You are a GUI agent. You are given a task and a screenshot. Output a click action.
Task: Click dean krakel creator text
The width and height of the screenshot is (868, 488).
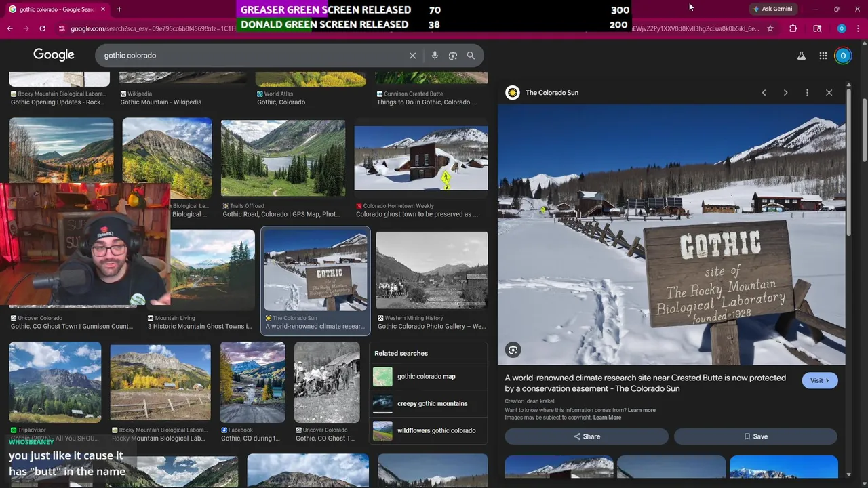[x=540, y=401]
